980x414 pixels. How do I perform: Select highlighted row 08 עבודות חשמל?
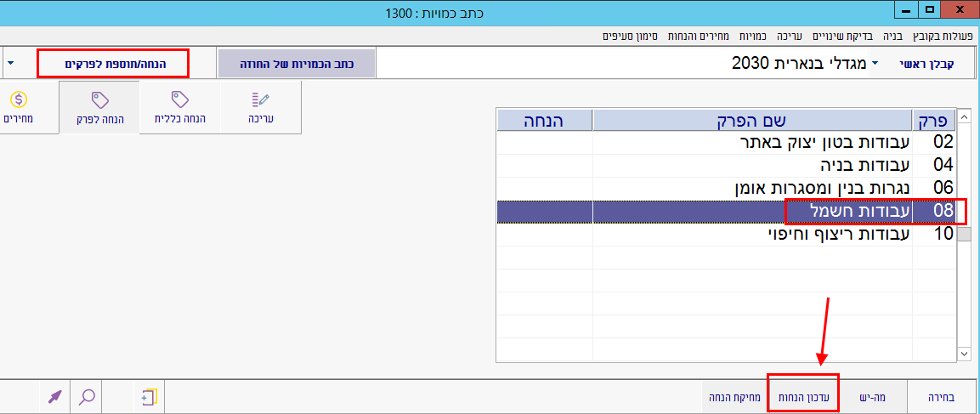[726, 212]
